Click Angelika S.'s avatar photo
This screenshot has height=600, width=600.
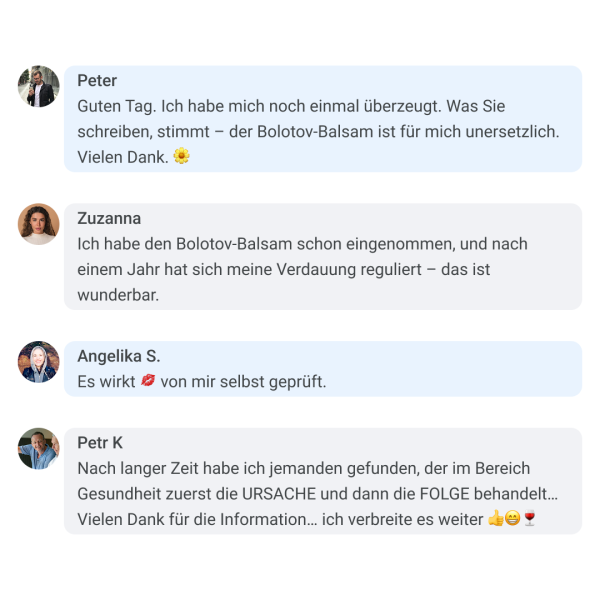[39, 362]
